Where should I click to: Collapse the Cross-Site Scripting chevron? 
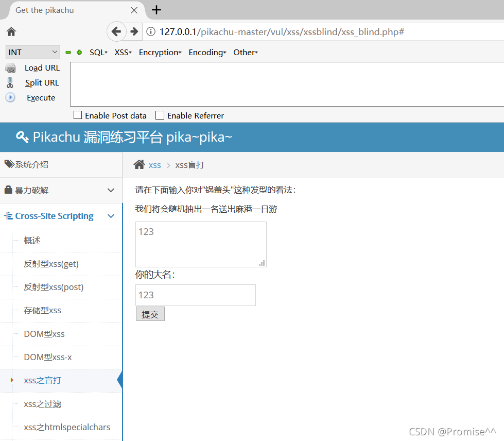(x=111, y=216)
